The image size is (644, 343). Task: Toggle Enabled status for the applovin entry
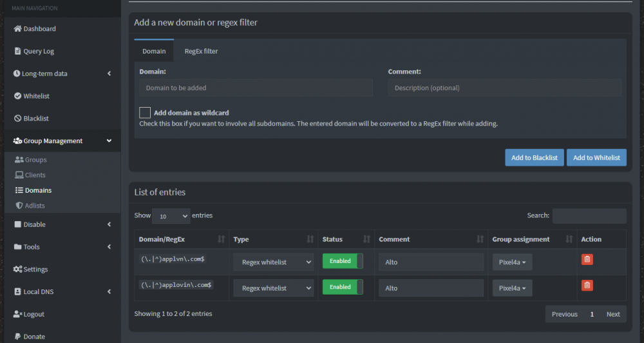[343, 287]
